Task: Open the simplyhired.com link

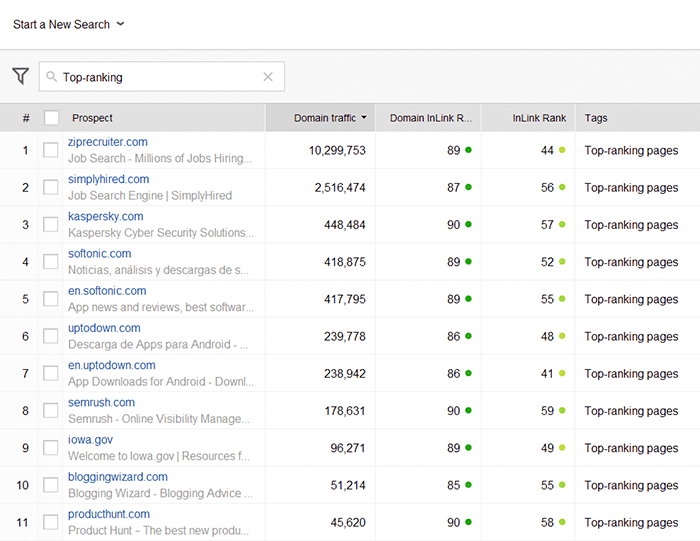Action: (x=108, y=179)
